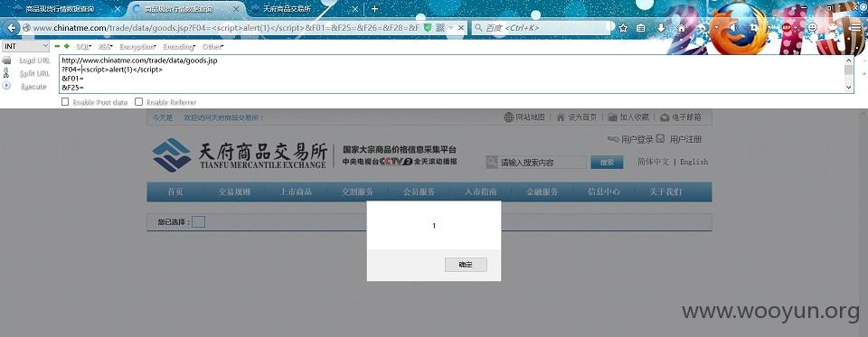The height and width of the screenshot is (337, 868).
Task: Open 关于我们 in site navigation
Action: [666, 192]
